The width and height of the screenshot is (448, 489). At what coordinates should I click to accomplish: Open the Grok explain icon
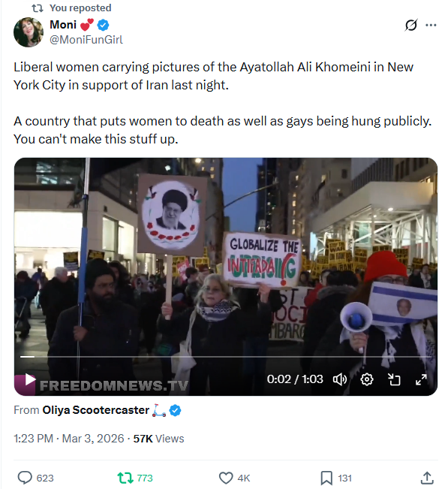tap(411, 25)
